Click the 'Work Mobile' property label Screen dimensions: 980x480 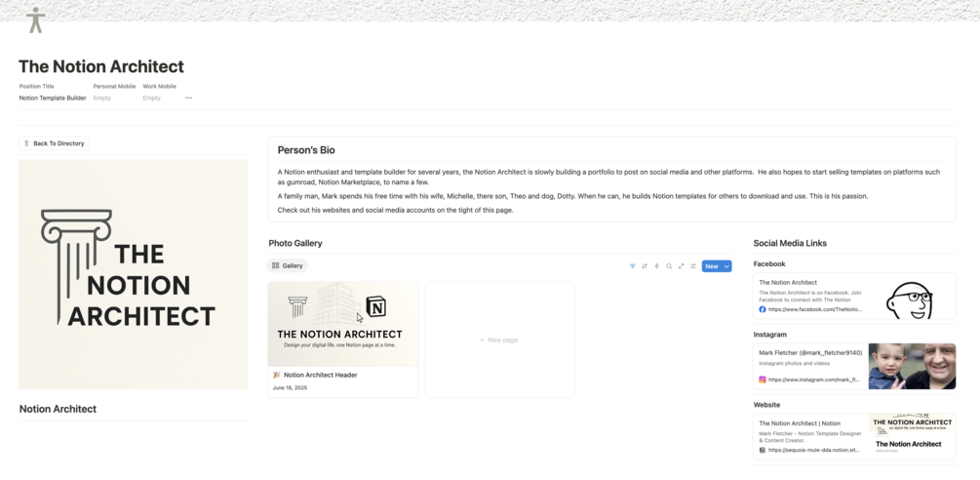[159, 86]
